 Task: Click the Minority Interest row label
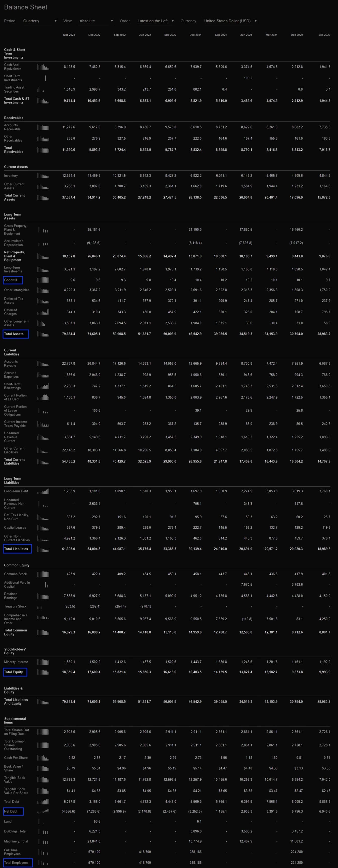tap(16, 662)
